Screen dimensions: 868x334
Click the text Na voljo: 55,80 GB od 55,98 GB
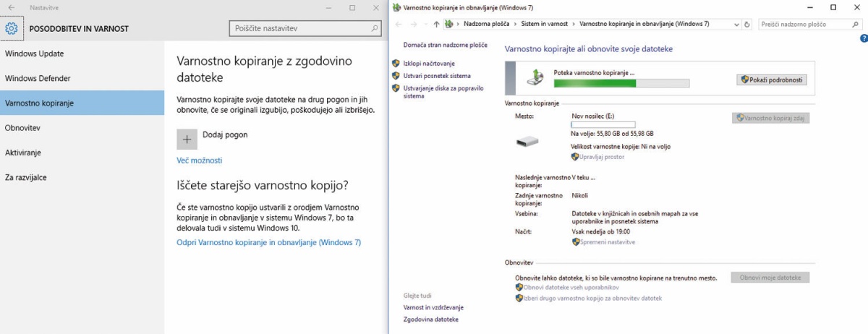click(x=612, y=133)
